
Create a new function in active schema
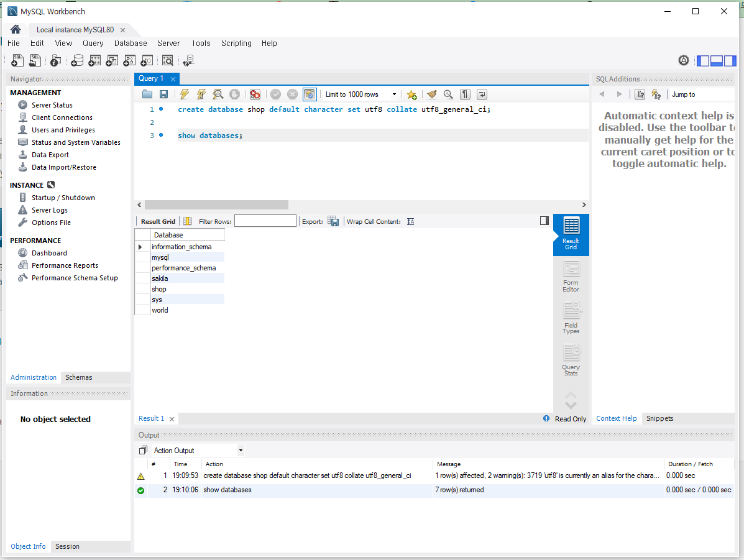[x=147, y=60]
